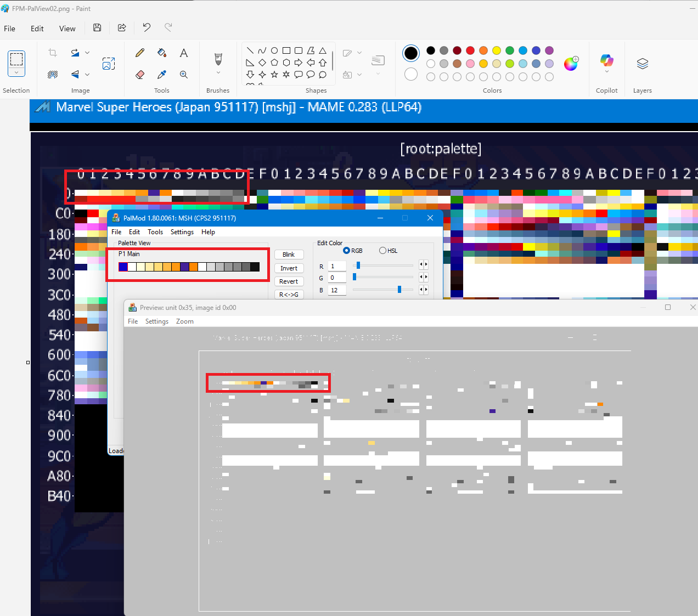Screen dimensions: 698x616
Task: Click the Share icon
Action: [122, 27]
